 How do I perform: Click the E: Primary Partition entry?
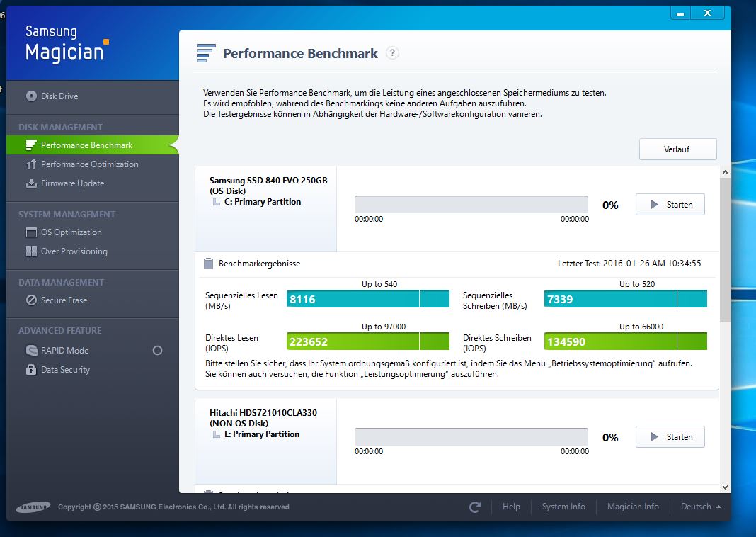coord(262,434)
